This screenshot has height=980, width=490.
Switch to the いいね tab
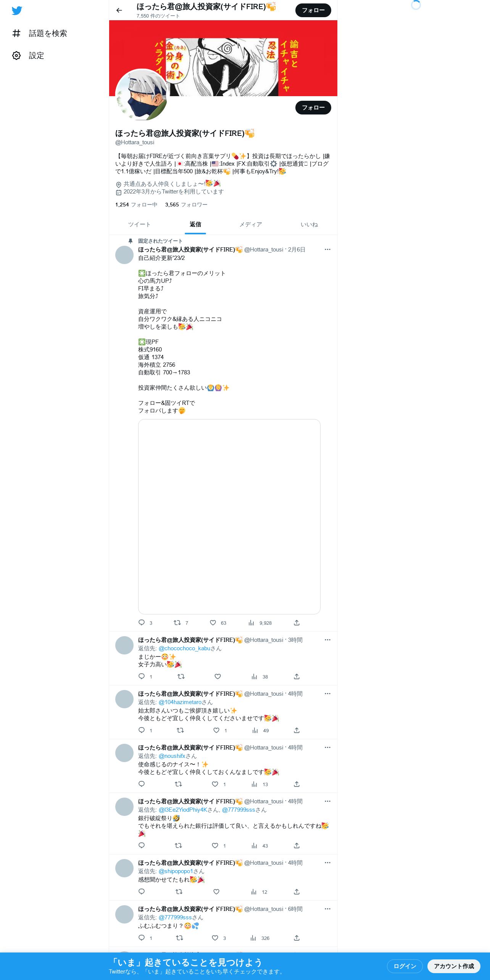tap(309, 224)
